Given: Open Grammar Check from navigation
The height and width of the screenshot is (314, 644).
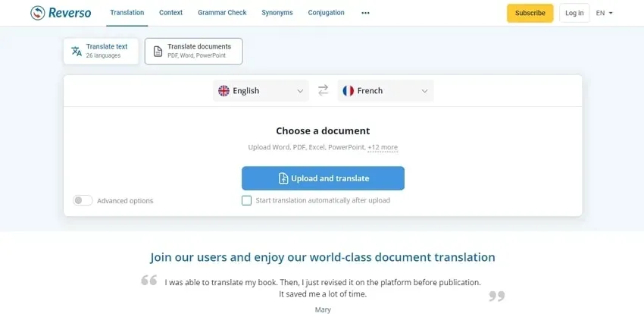Looking at the screenshot, I should (222, 13).
